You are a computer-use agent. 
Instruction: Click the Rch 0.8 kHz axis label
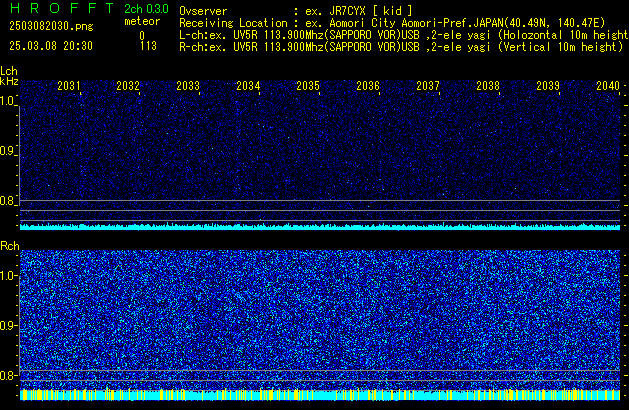(8, 375)
